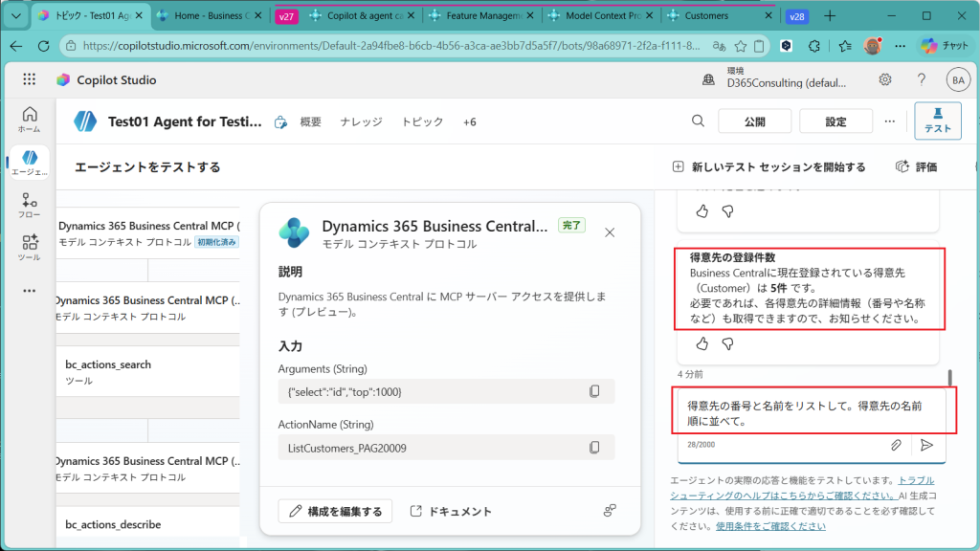Viewport: 980px width, 551px height.
Task: Copy the ActionName string value
Action: 594,447
